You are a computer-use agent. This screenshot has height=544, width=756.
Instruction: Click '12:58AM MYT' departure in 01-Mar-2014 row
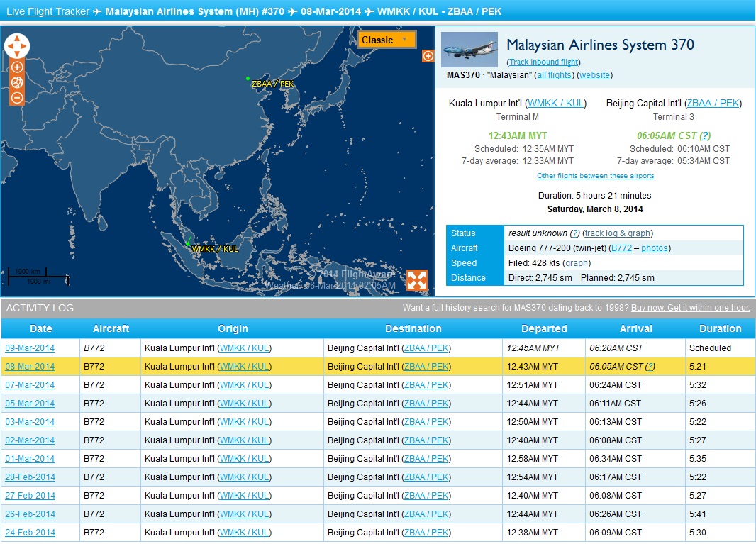point(532,459)
